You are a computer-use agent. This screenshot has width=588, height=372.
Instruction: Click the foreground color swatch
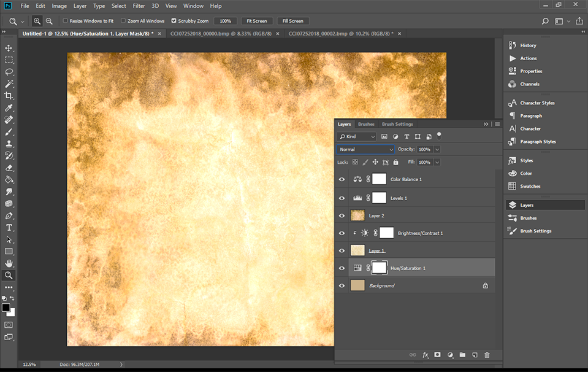tap(6, 307)
